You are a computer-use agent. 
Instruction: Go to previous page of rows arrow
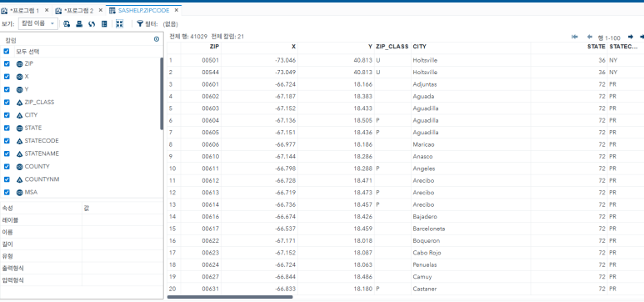tap(590, 37)
